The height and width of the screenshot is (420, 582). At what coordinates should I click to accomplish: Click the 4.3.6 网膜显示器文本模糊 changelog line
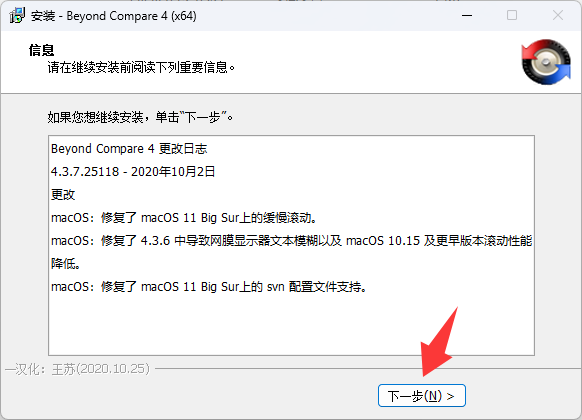pos(292,241)
